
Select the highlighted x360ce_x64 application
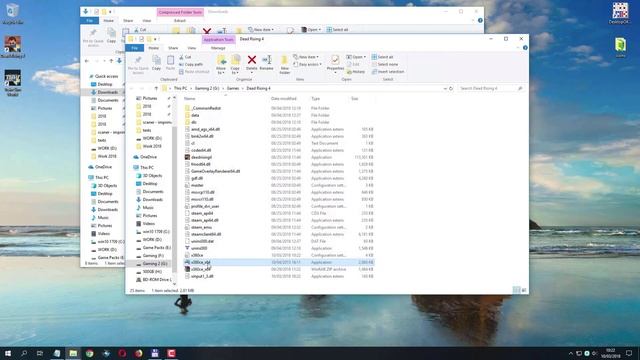point(279,262)
